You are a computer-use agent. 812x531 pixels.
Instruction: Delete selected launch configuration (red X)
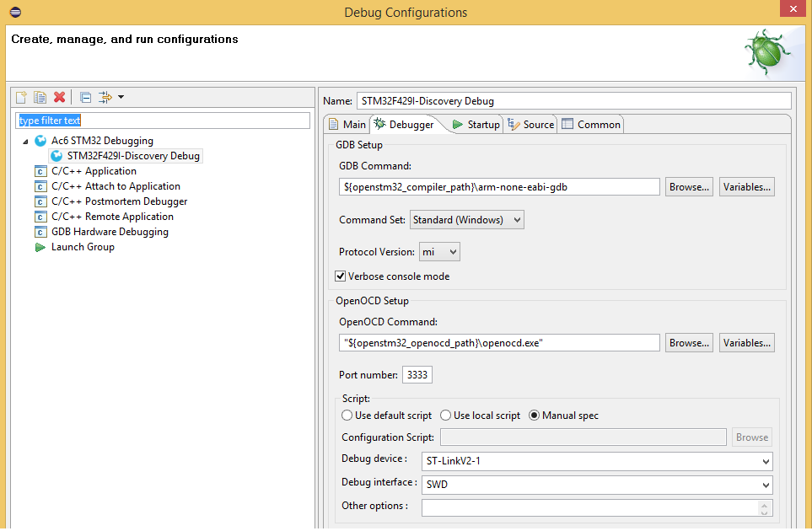[60, 97]
